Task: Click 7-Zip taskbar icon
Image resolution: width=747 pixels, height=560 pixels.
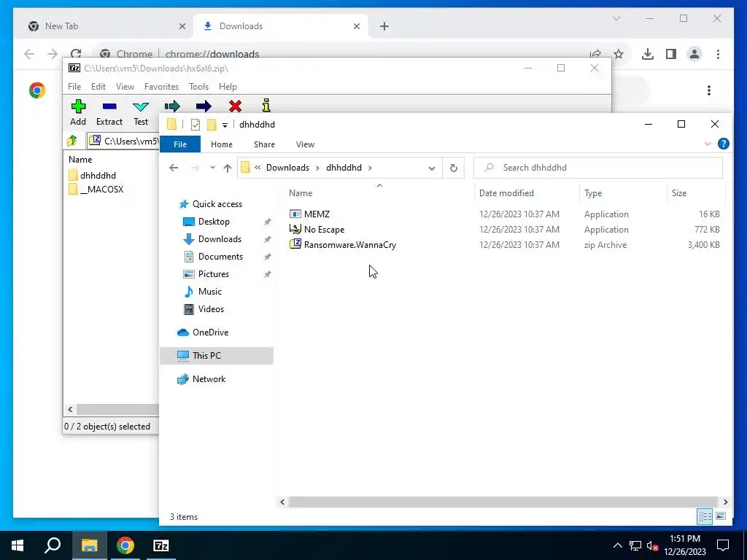Action: [x=161, y=545]
